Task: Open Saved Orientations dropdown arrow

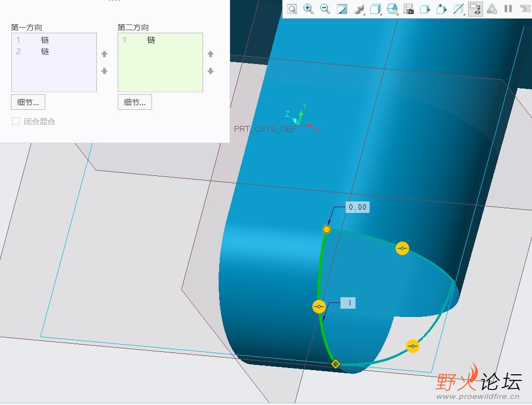Action: tap(381, 14)
